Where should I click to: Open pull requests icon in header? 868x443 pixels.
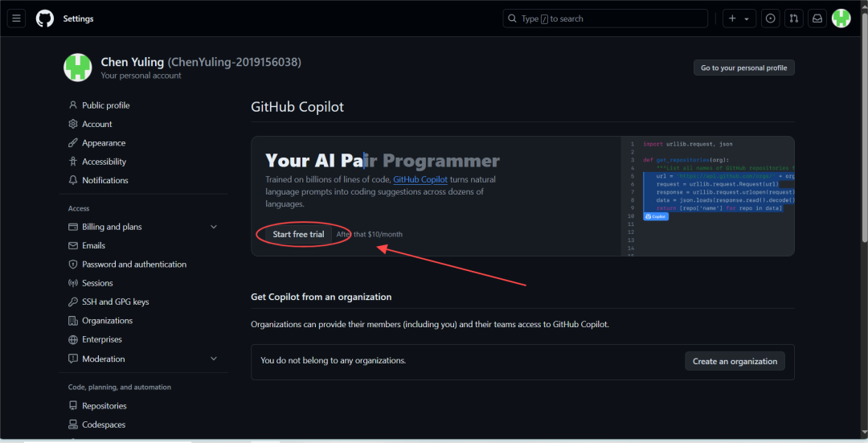pyautogui.click(x=794, y=18)
